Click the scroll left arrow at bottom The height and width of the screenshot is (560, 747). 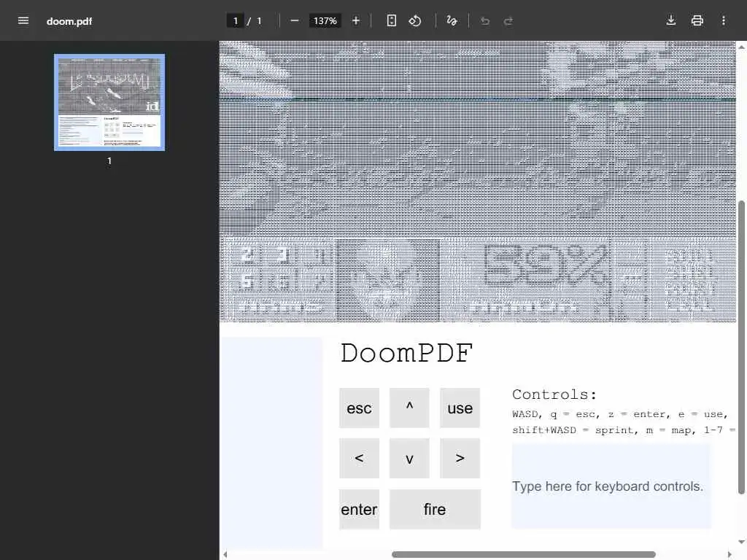click(x=225, y=554)
